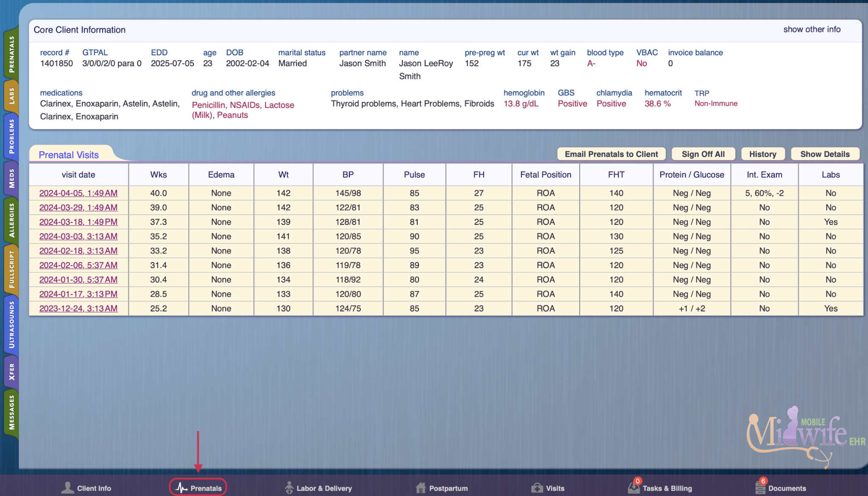Expand the show other info section

pos(811,29)
